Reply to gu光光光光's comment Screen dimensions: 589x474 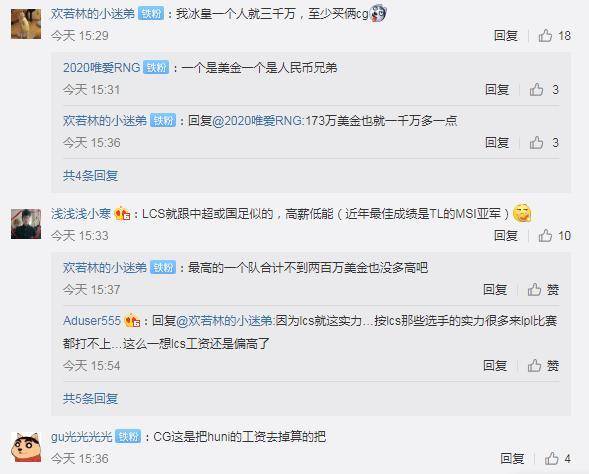[x=512, y=458]
